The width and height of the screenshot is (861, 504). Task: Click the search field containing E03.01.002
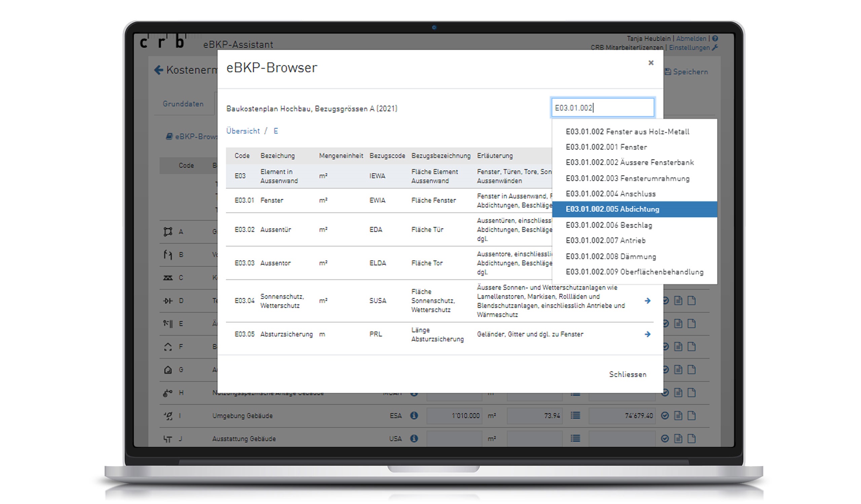(x=603, y=108)
